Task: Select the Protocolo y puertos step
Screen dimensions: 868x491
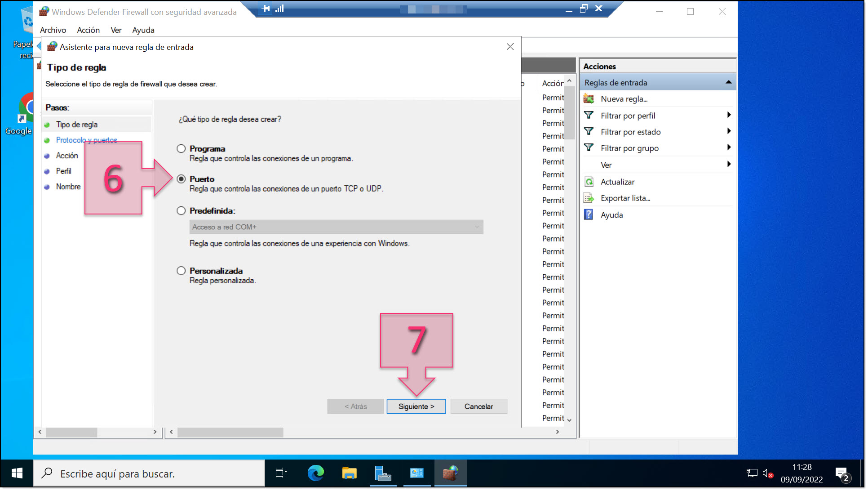Action: (x=86, y=140)
